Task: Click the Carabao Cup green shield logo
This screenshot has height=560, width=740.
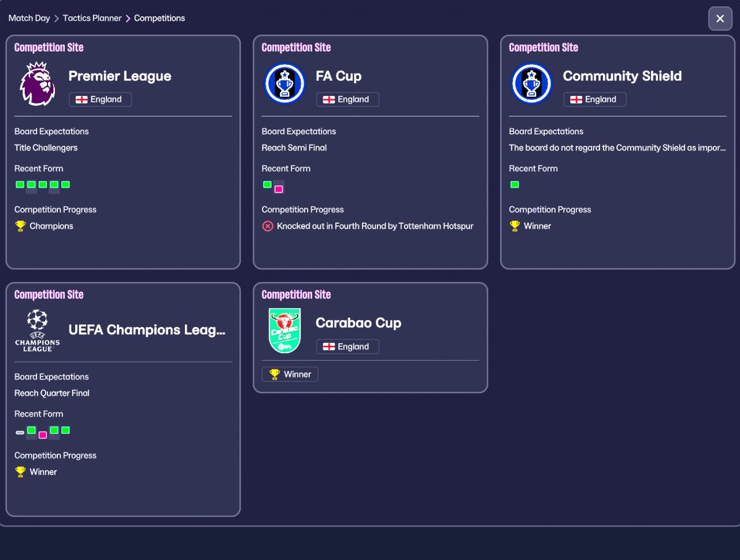Action: point(284,331)
